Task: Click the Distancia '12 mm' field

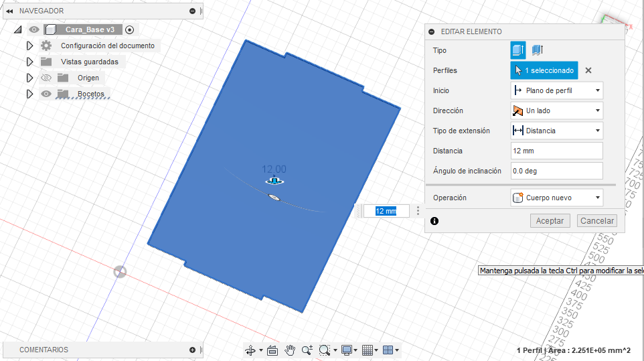Action: pyautogui.click(x=556, y=151)
